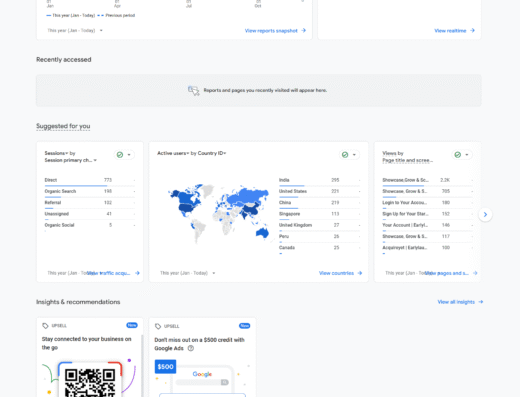
Task: Select the Singapore country row
Action: tap(320, 214)
